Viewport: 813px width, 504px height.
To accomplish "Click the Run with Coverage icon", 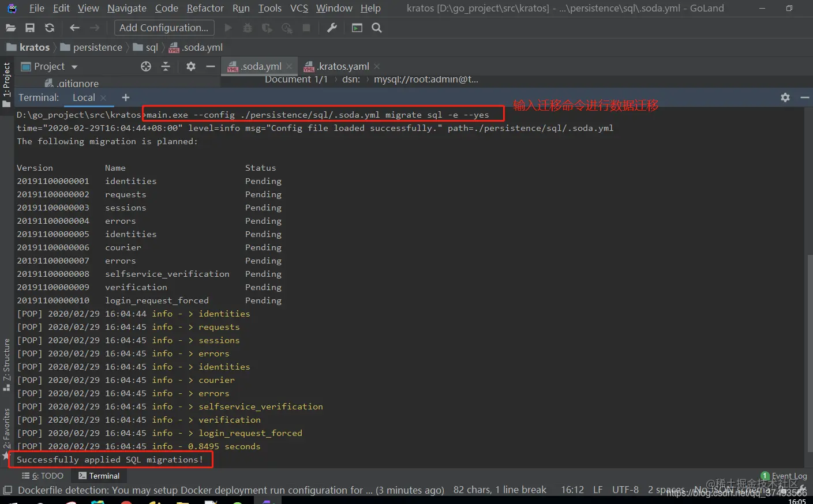I will (x=267, y=27).
